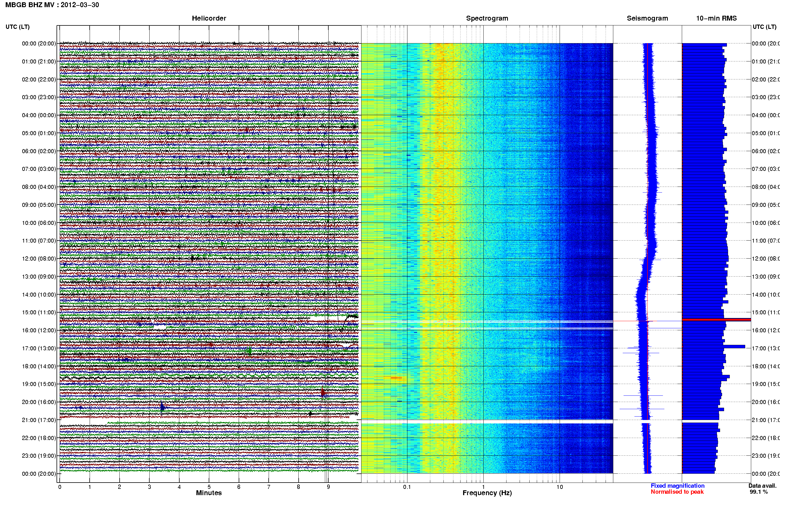Select the "16:00 (12:00)" Helicorder time label

tap(39, 330)
